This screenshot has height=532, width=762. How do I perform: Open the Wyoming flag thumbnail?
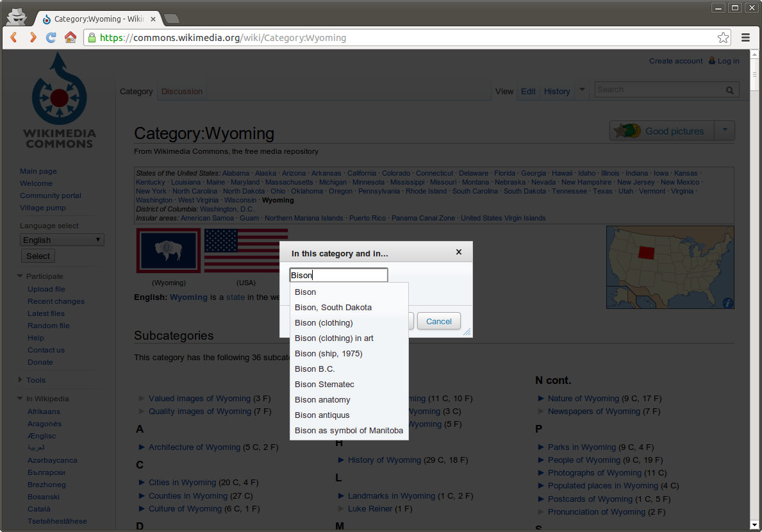pos(169,251)
